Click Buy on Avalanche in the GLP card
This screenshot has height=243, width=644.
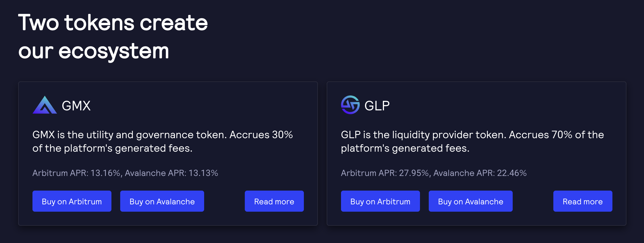point(470,201)
